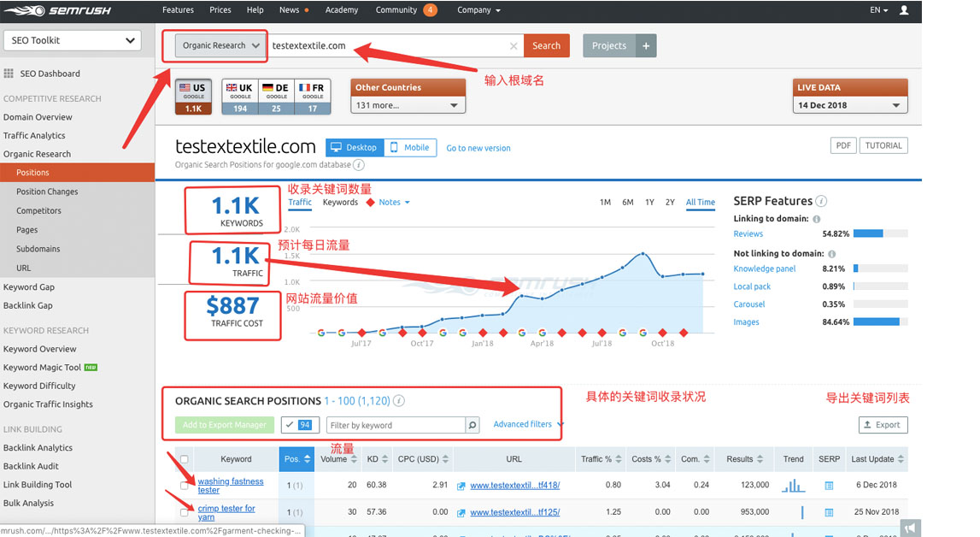980x537 pixels.
Task: Open external link icon for crimp tester URL
Action: click(461, 512)
